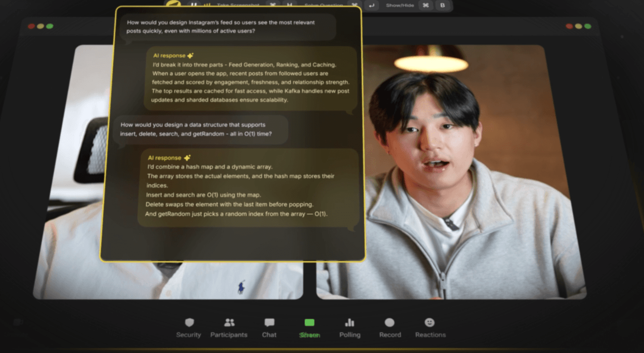Click the yellow button on left window
The height and width of the screenshot is (353, 644).
(x=41, y=26)
